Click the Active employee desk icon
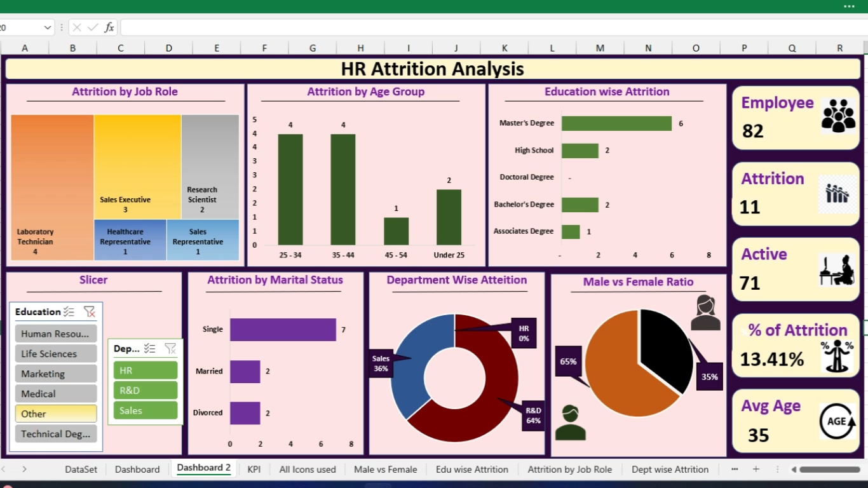This screenshot has height=488, width=868. (x=837, y=270)
